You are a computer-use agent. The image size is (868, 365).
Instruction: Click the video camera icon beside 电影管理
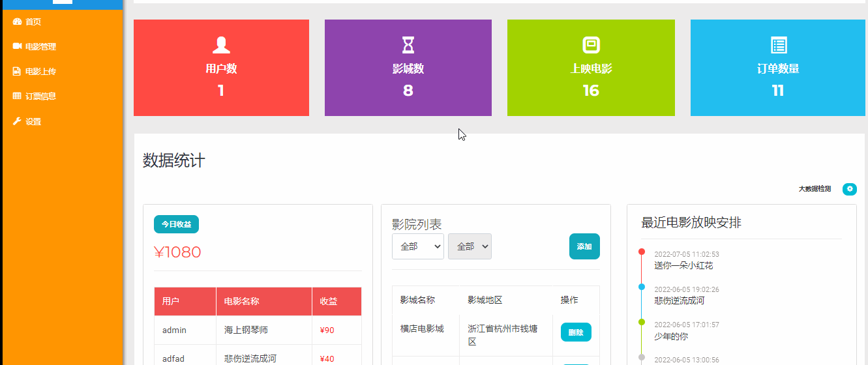click(x=17, y=46)
